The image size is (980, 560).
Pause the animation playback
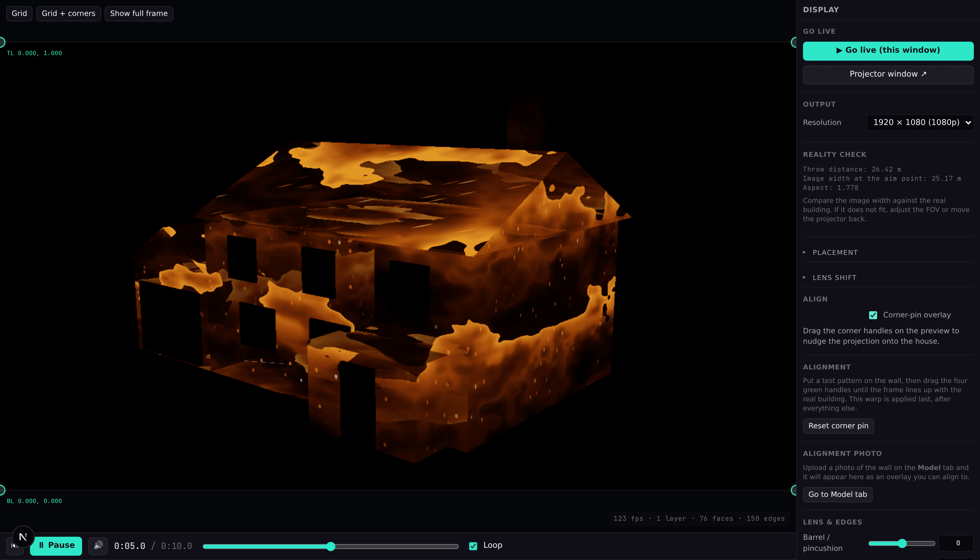[56, 545]
